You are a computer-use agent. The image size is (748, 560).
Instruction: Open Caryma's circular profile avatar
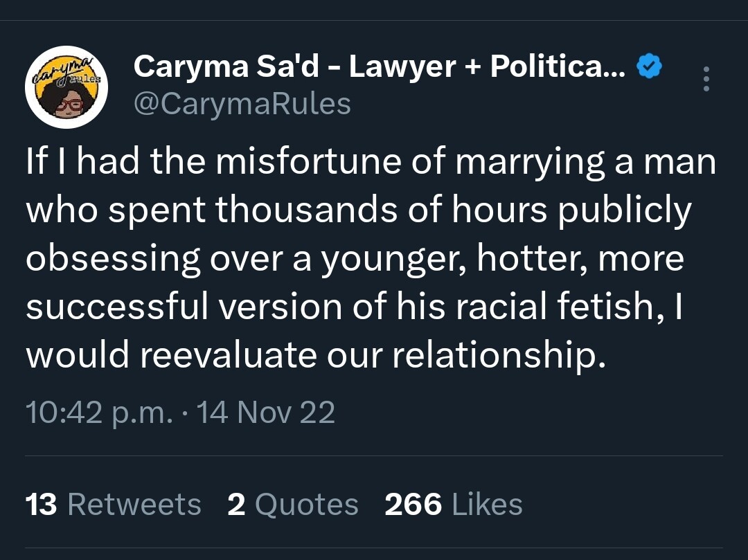tap(66, 87)
